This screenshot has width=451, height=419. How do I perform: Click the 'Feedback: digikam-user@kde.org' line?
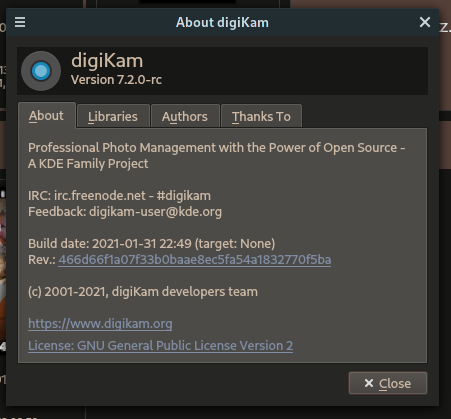(125, 212)
